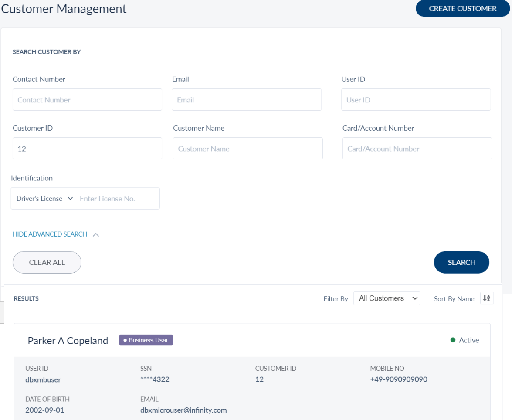The height and width of the screenshot is (420, 512).
Task: Select the User ID search field
Action: click(416, 100)
